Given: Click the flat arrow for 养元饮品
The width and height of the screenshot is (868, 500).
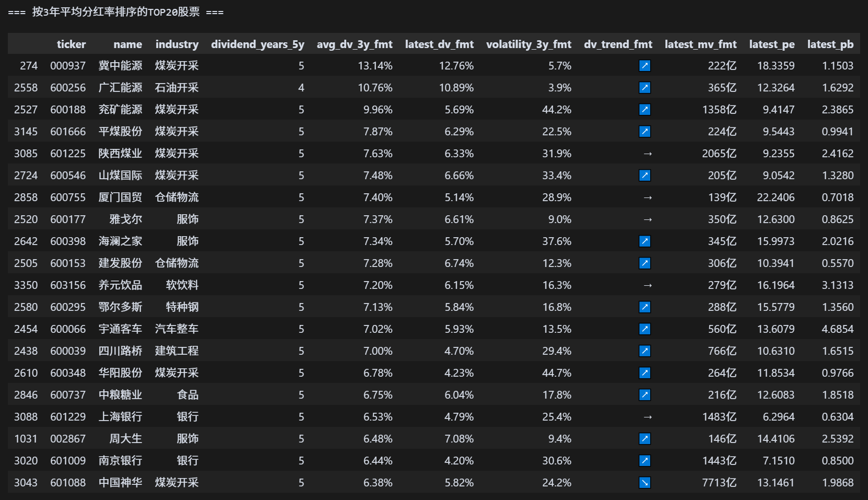Looking at the screenshot, I should tap(648, 285).
